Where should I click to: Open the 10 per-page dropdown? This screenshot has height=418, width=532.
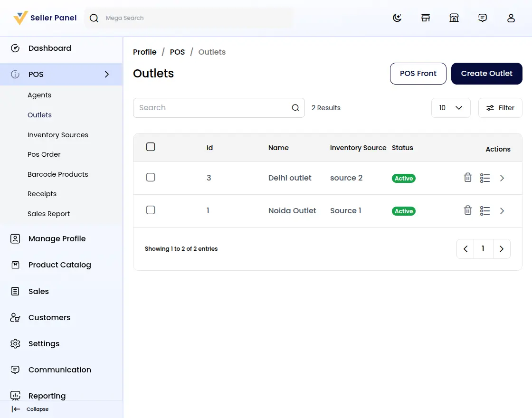pos(451,108)
